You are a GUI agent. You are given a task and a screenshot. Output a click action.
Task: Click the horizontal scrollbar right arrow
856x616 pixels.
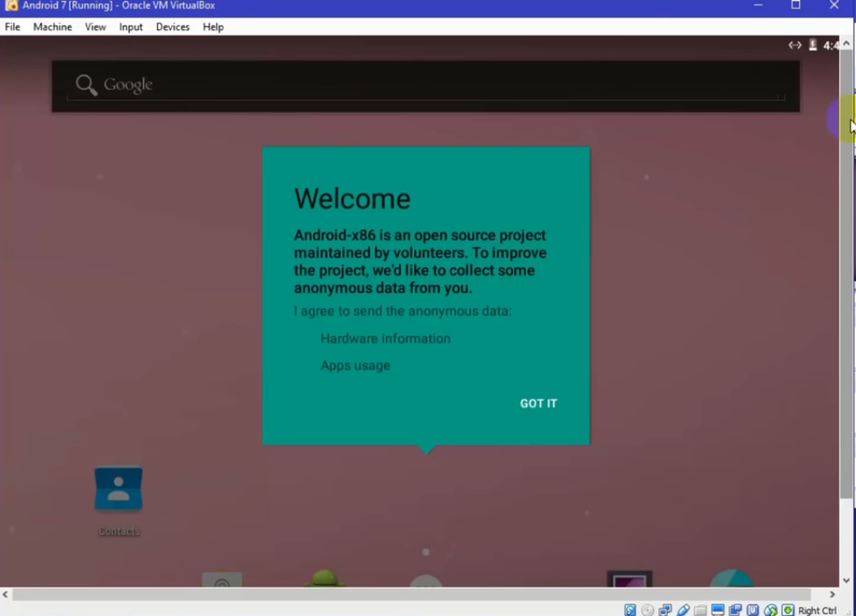tap(832, 594)
